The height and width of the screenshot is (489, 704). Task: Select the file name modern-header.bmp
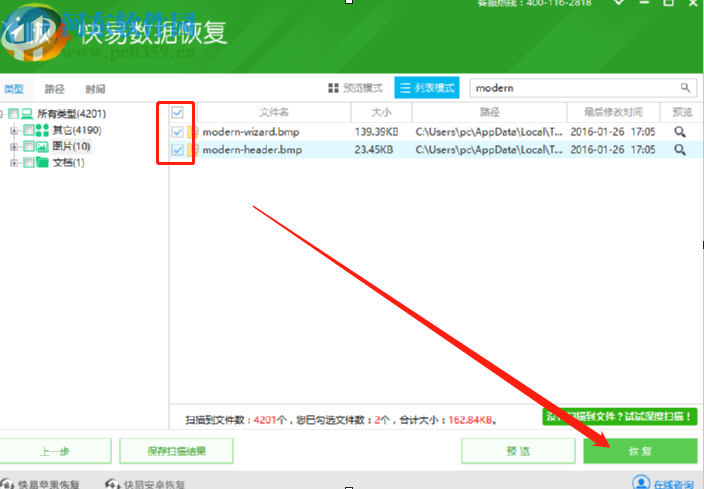[252, 150]
